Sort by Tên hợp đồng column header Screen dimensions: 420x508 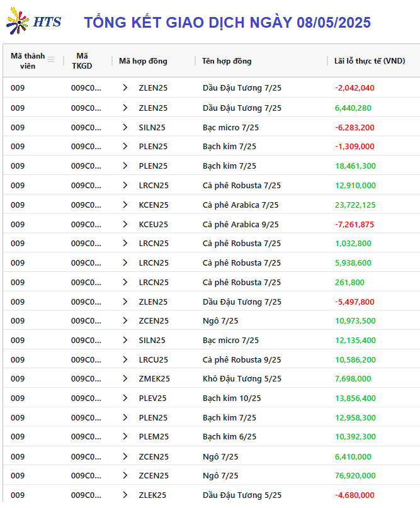pyautogui.click(x=227, y=61)
